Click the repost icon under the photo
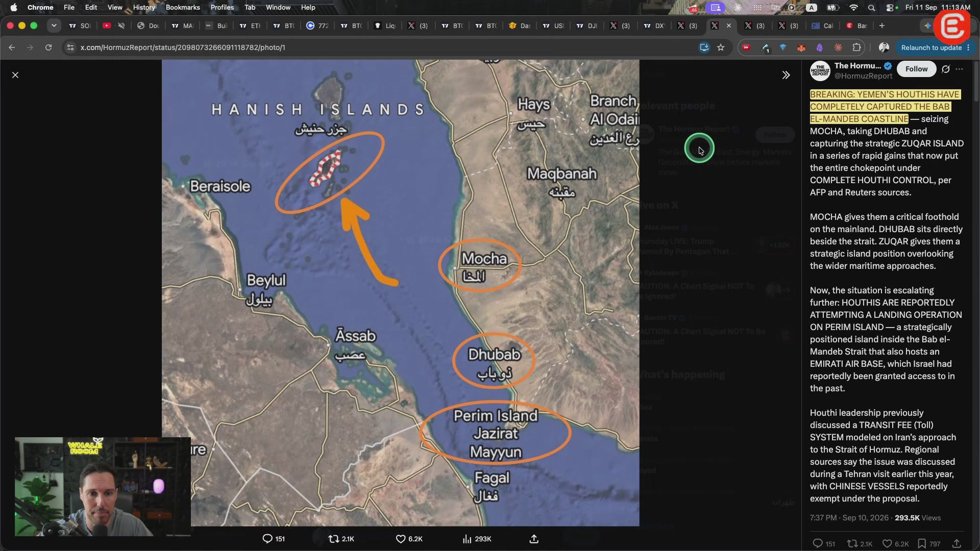 [334, 539]
